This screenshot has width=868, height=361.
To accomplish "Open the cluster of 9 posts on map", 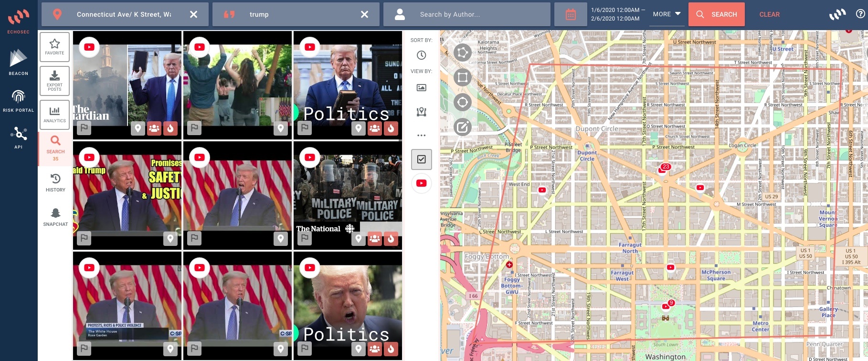I will click(x=668, y=304).
